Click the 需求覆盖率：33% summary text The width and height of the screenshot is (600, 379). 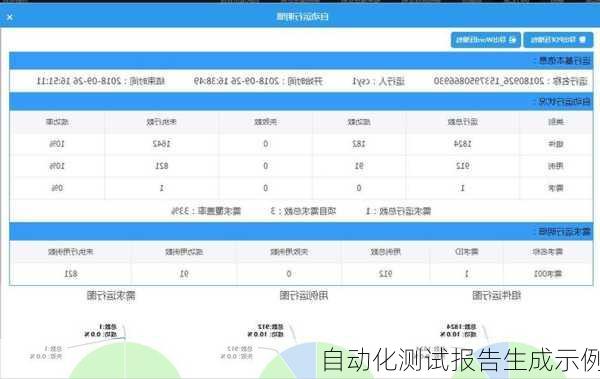pyautogui.click(x=206, y=211)
